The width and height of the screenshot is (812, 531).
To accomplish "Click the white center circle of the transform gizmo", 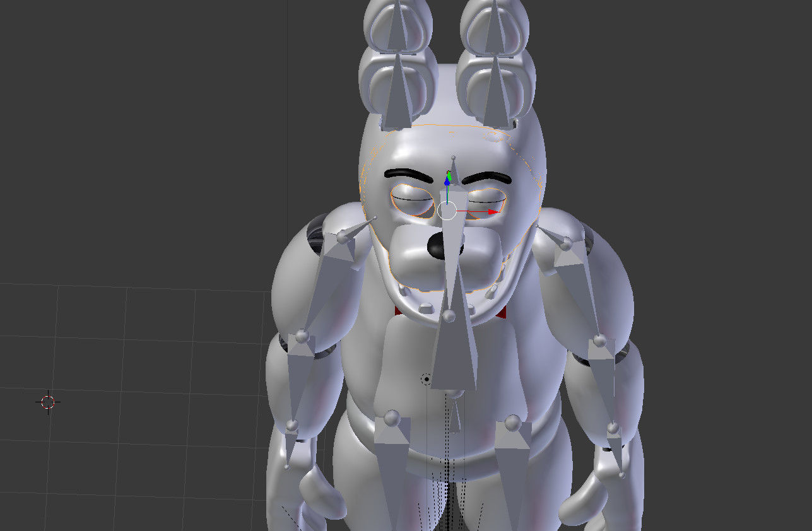I will 447,211.
